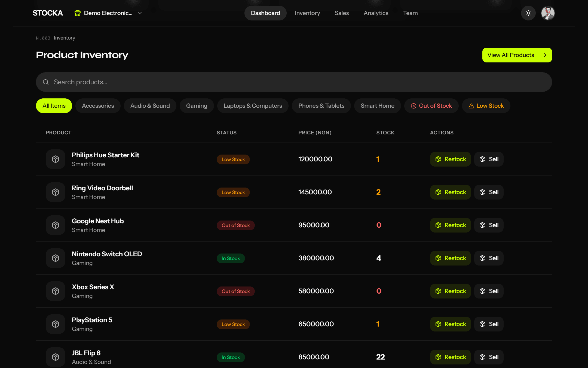The width and height of the screenshot is (588, 368).
Task: Restock Philips Hue Starter Kit
Action: point(451,159)
